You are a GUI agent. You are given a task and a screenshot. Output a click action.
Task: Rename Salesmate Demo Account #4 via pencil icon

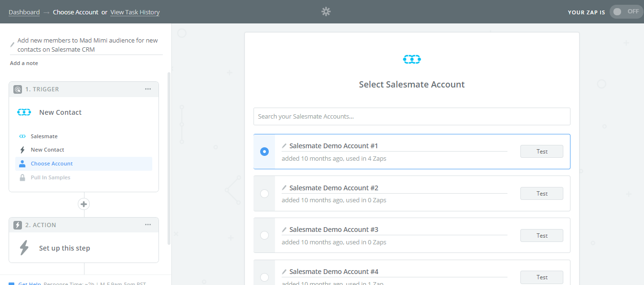[284, 272]
